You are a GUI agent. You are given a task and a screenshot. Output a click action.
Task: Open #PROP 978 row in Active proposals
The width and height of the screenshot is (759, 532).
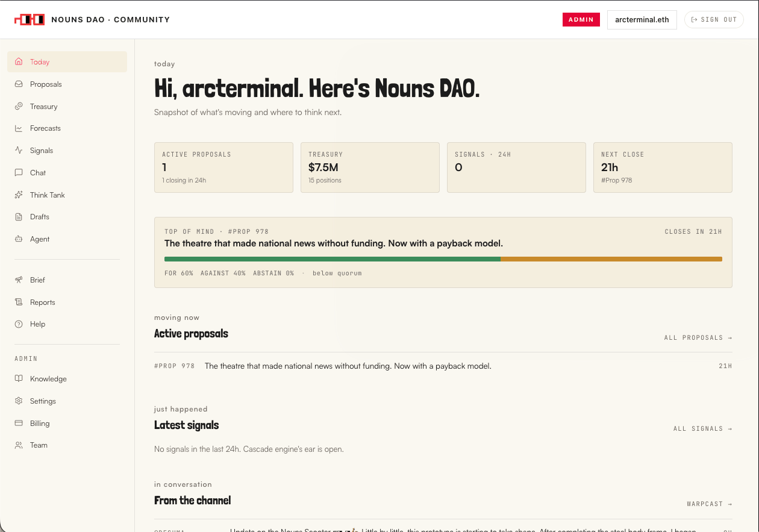coord(443,366)
